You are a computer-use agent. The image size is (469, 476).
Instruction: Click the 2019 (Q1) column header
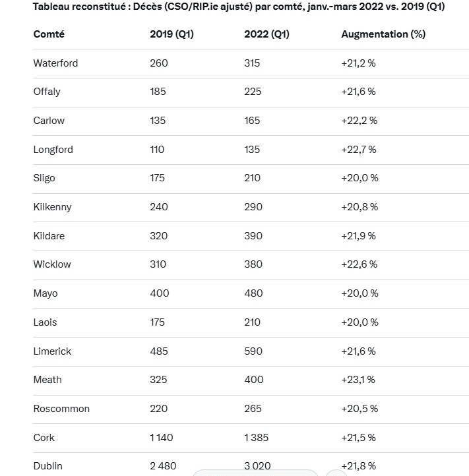pos(172,34)
